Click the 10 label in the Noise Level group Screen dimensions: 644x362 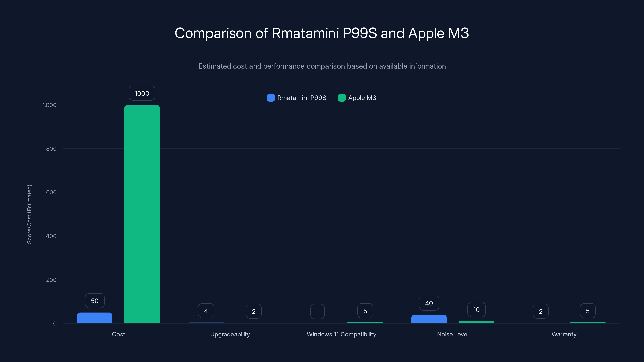[476, 310]
